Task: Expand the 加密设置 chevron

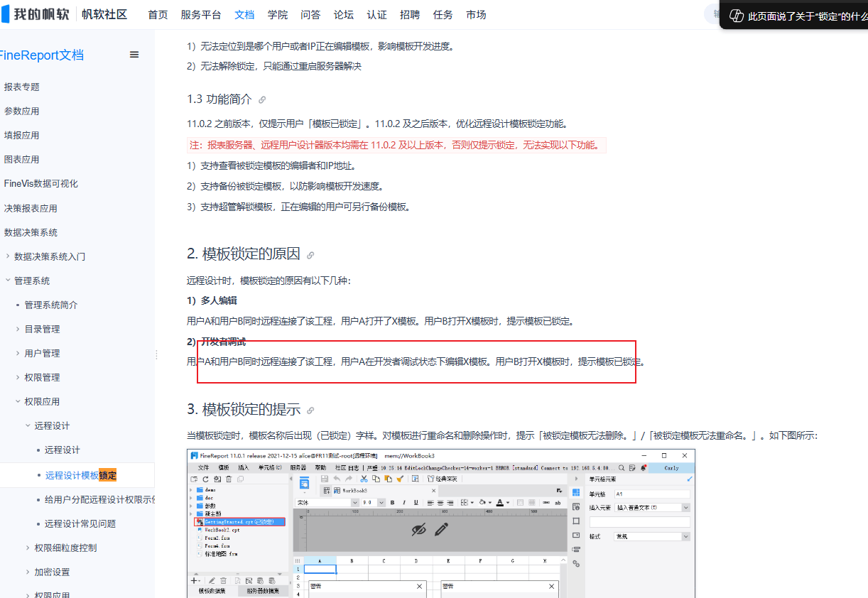Action: pos(28,572)
